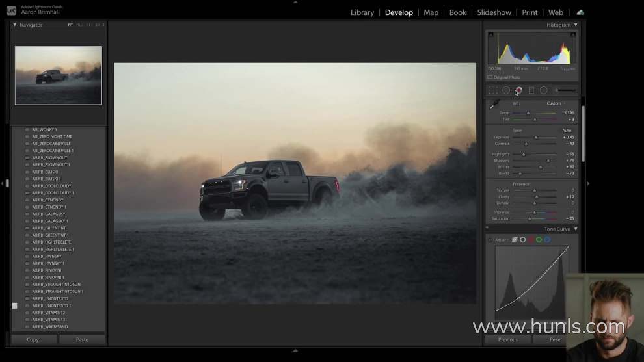The width and height of the screenshot is (644, 362).
Task: Select point curve white circle channel
Action: (523, 240)
